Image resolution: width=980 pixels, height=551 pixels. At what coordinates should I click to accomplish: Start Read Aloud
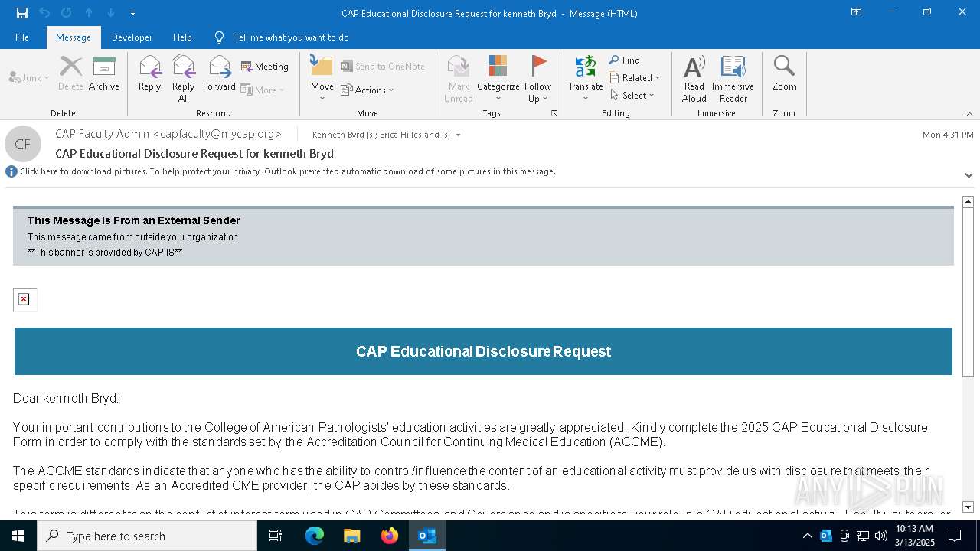(x=694, y=79)
